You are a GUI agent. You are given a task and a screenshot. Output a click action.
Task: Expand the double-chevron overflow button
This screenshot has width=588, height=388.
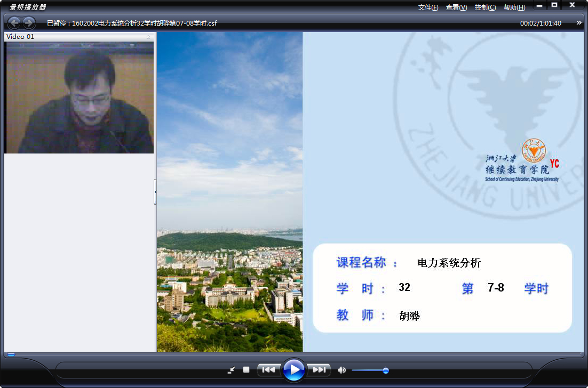pos(578,23)
